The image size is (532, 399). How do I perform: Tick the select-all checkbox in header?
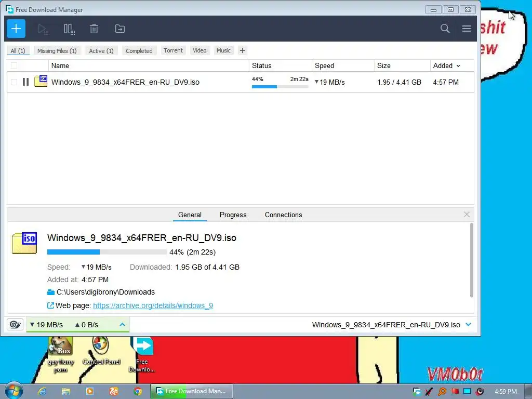[x=14, y=65]
